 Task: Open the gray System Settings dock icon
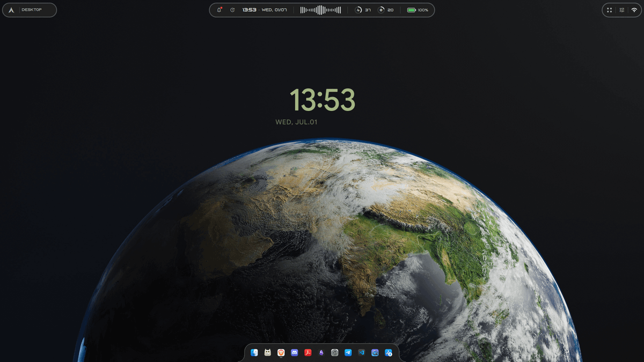[x=335, y=352]
